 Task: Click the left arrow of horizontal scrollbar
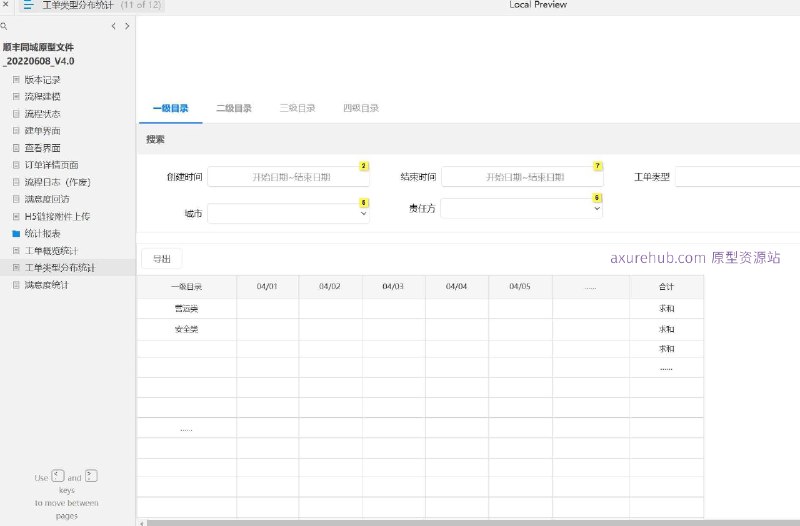point(142,523)
